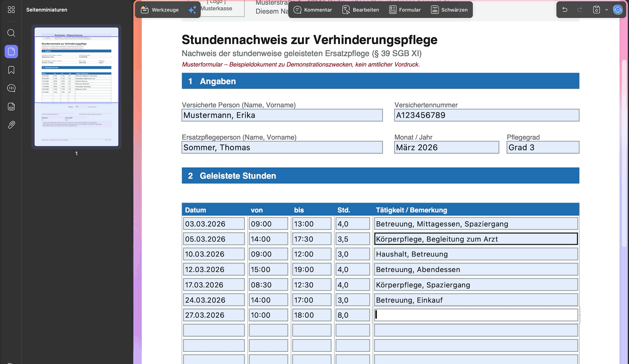Select activity field 'Betreuung, Mittagessen, Spaziergang'
The width and height of the screenshot is (629, 364).
point(476,224)
